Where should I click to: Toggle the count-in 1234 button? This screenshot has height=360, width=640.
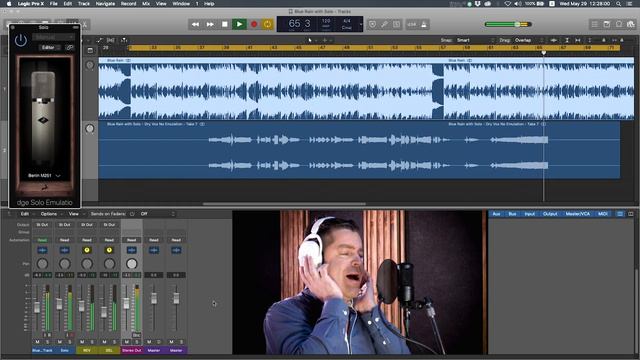pyautogui.click(x=411, y=24)
